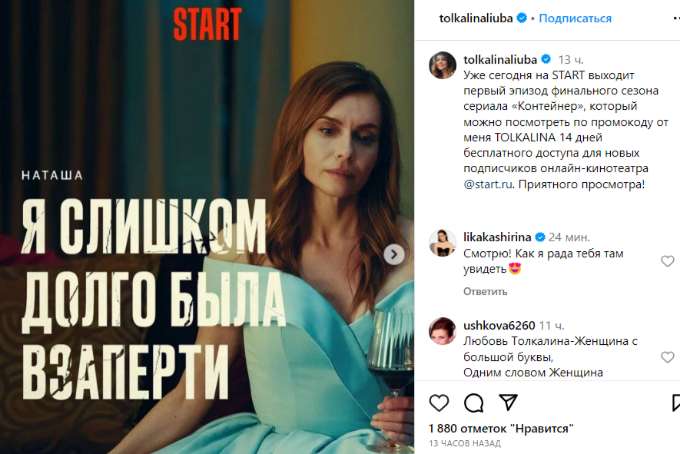This screenshot has width=680, height=454.
Task: Open tolkalinaliuba profile picture in caption
Action: pos(442,65)
